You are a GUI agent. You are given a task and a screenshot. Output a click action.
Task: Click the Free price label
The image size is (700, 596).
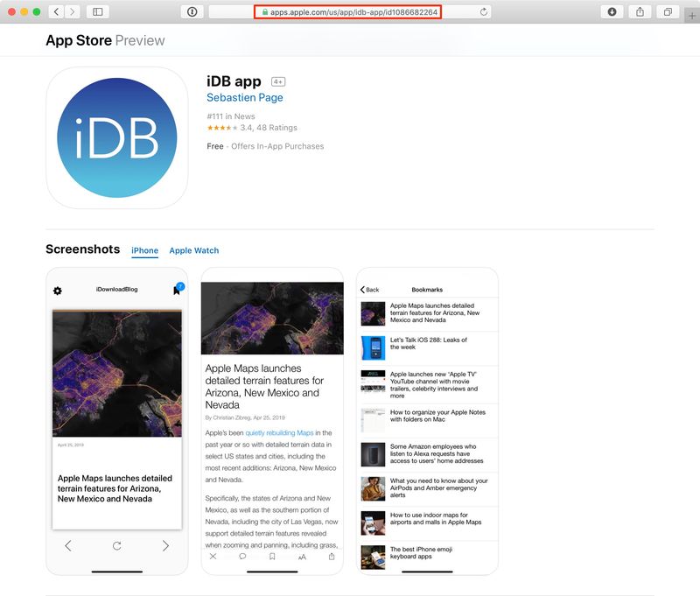point(215,146)
